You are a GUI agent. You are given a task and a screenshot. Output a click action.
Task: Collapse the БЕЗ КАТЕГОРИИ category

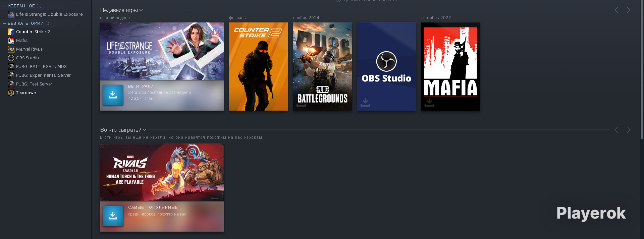[x=4, y=23]
